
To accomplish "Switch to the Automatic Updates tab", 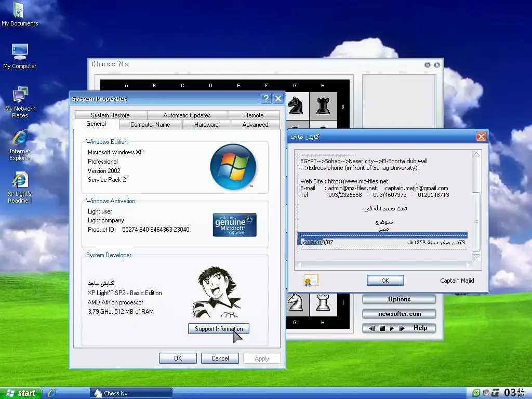I will coord(187,115).
